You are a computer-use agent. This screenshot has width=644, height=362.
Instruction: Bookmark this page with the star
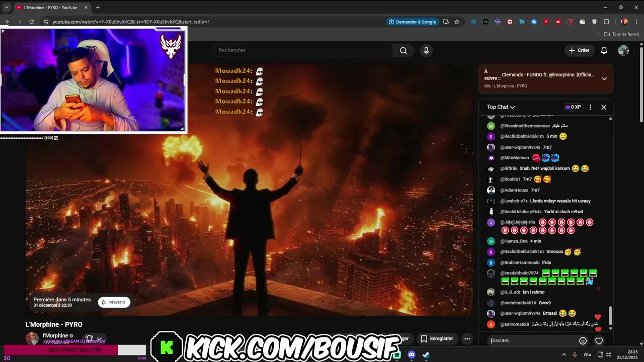[x=457, y=22]
